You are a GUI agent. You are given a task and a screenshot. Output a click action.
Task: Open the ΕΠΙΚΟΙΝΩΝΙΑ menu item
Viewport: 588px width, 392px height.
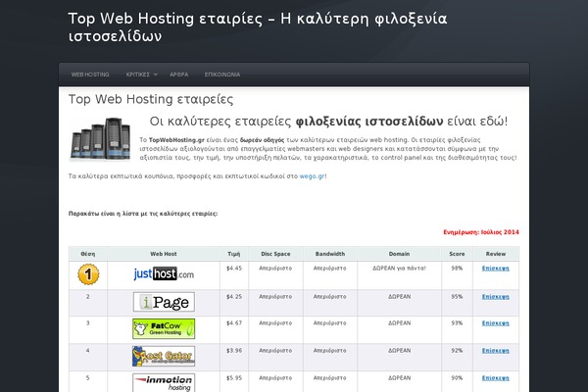pyautogui.click(x=222, y=74)
